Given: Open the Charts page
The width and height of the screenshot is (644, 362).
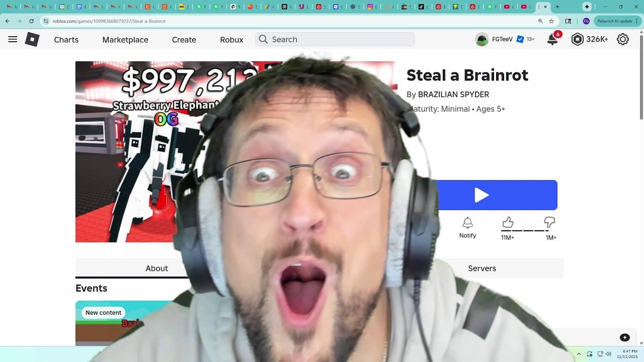Looking at the screenshot, I should 66,40.
